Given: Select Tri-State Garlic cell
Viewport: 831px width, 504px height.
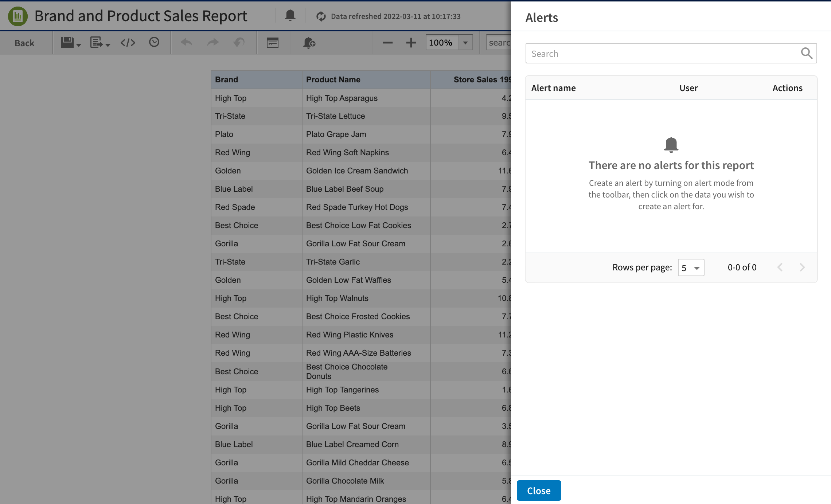Looking at the screenshot, I should pyautogui.click(x=366, y=262).
